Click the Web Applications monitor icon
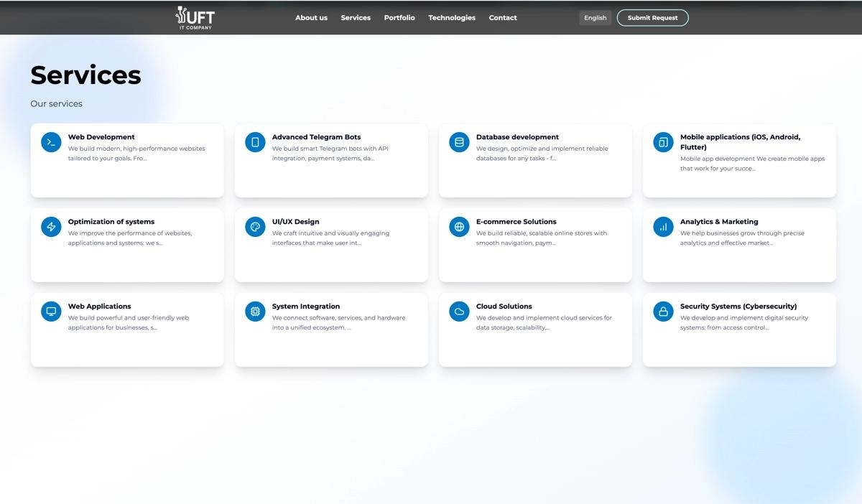 pyautogui.click(x=51, y=312)
